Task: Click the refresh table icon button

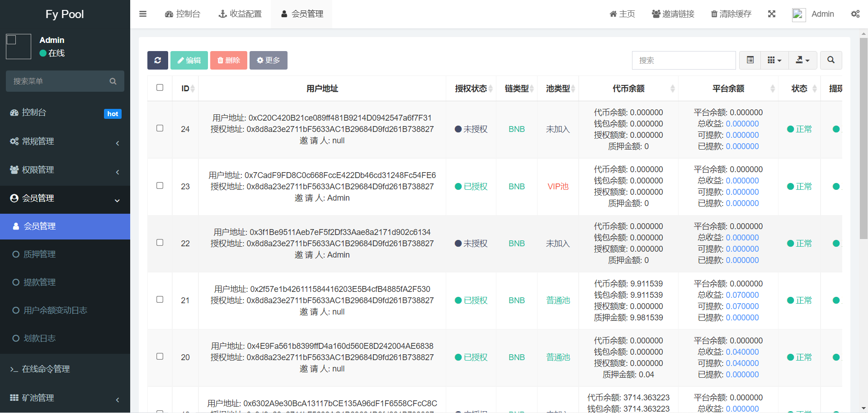Action: click(x=157, y=60)
